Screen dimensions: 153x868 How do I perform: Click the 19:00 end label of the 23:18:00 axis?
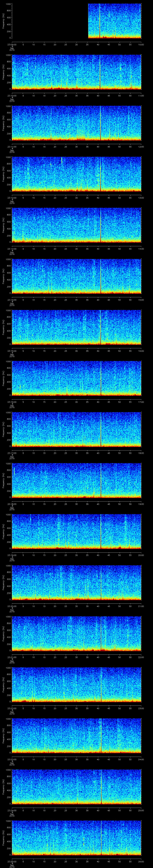click(x=141, y=504)
